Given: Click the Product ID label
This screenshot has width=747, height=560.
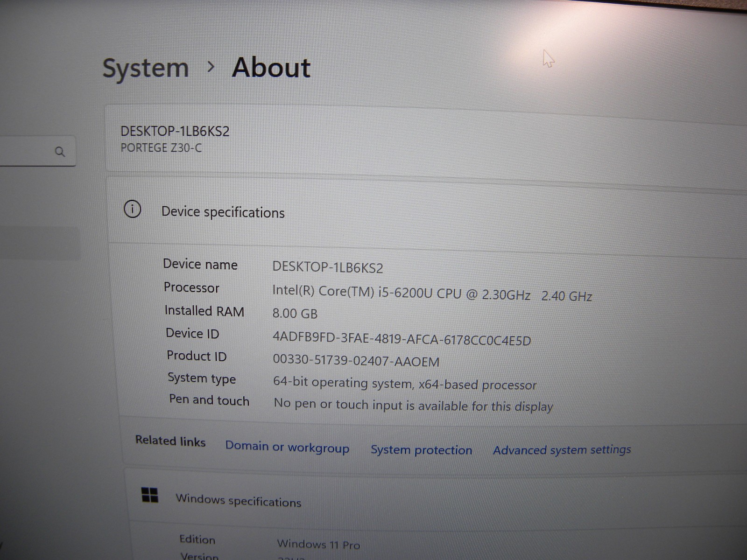Looking at the screenshot, I should (197, 356).
